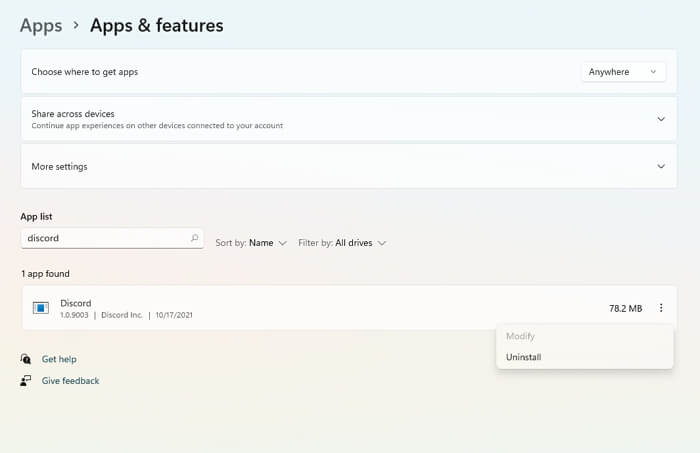Open the Get help link
700x453 pixels.
tap(59, 359)
